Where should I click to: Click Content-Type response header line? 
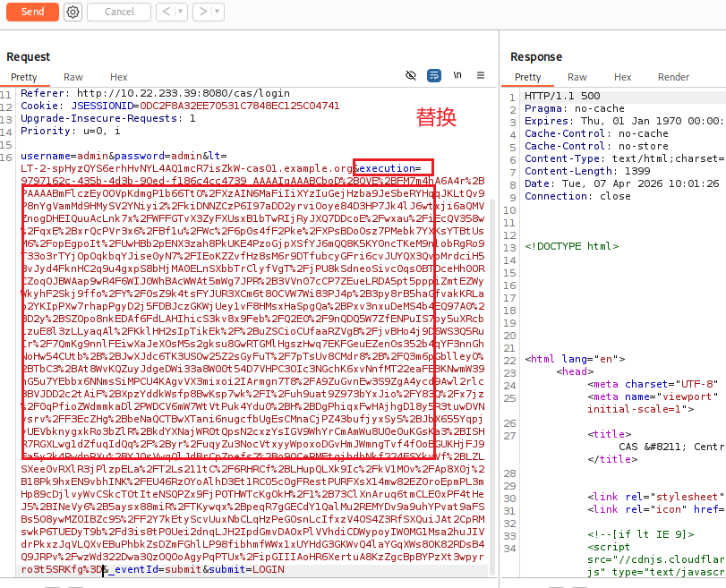(624, 158)
